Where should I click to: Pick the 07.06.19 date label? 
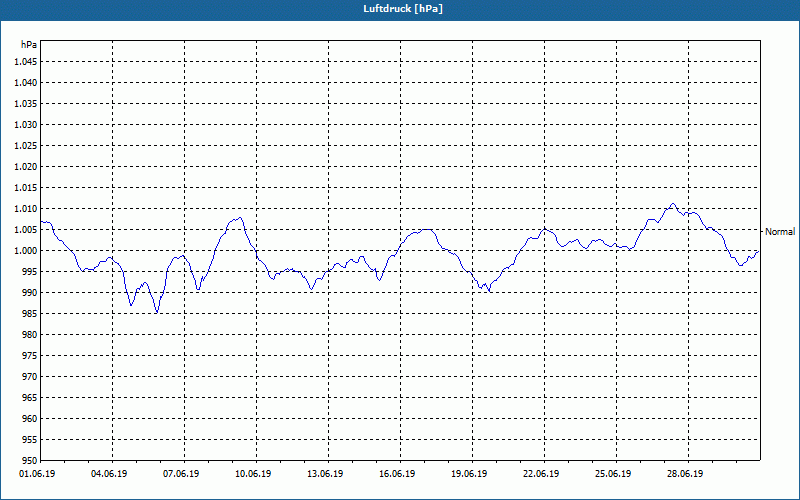click(181, 473)
